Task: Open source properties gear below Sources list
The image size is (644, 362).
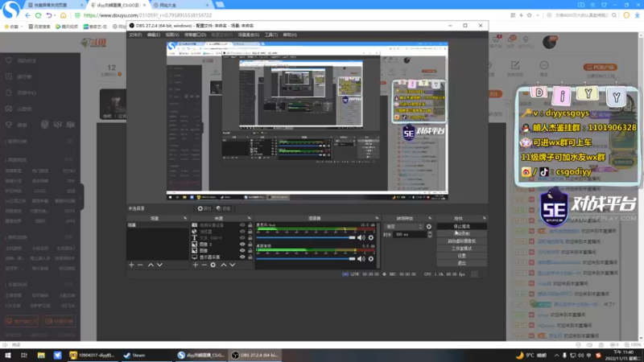Action: coord(213,265)
